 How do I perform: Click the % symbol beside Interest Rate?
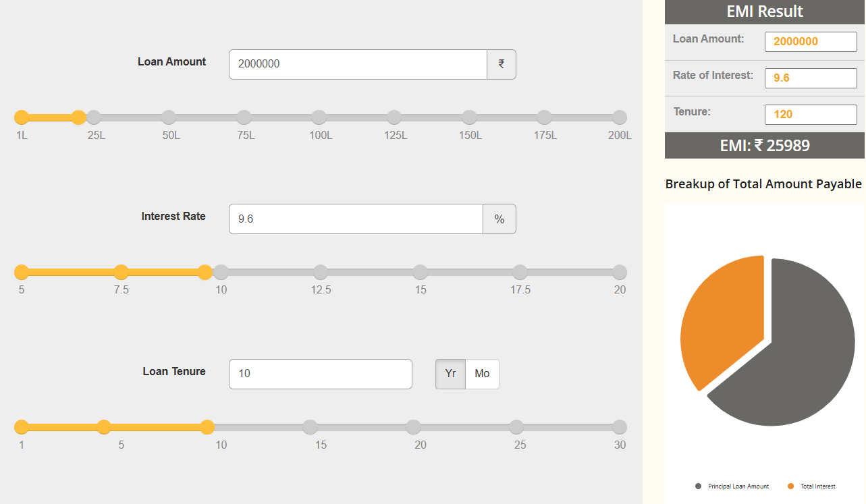pyautogui.click(x=499, y=219)
